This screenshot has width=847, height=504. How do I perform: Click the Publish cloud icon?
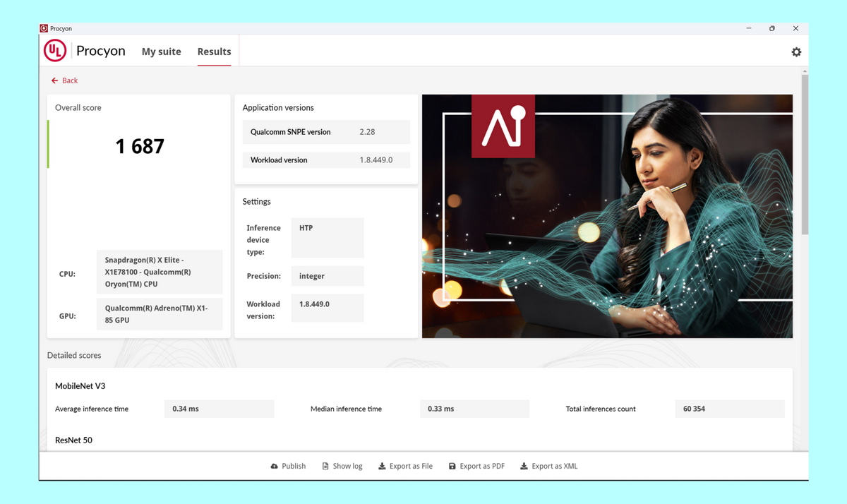pos(274,466)
